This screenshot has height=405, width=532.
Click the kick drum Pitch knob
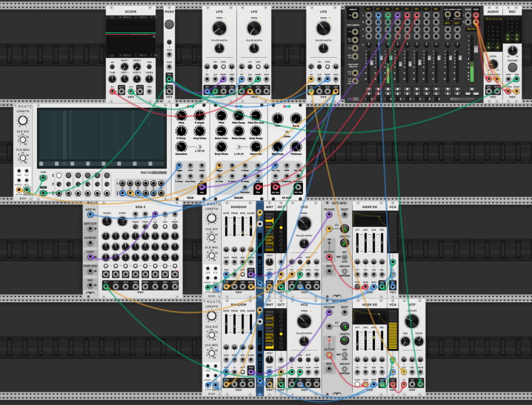point(181,115)
